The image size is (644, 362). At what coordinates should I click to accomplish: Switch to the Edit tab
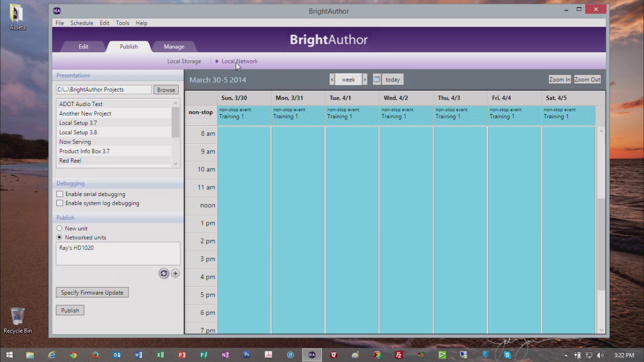(84, 47)
